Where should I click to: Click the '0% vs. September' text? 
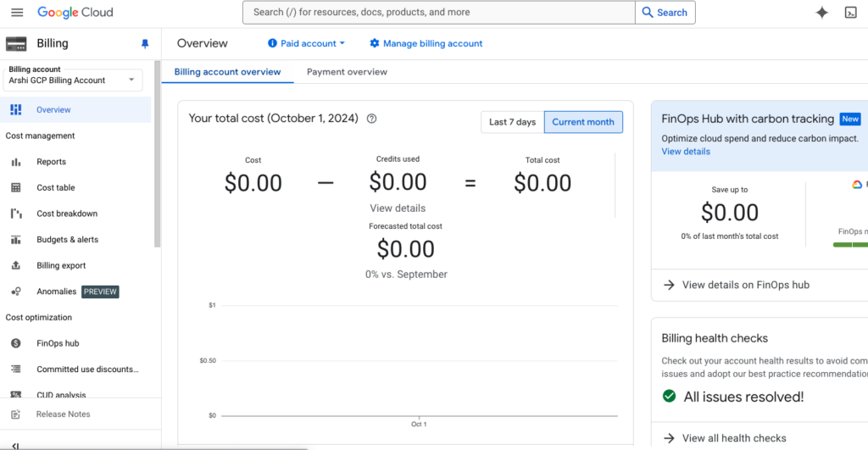(406, 275)
